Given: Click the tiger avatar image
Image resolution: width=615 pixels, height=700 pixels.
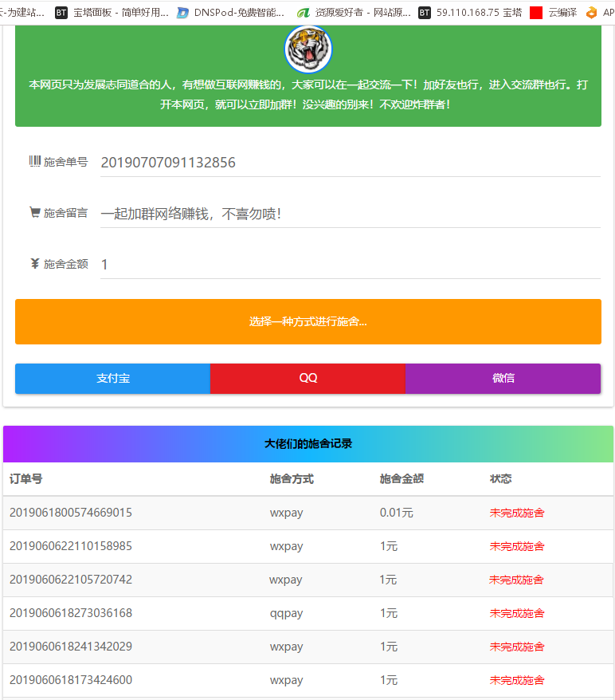Looking at the screenshot, I should tap(308, 49).
